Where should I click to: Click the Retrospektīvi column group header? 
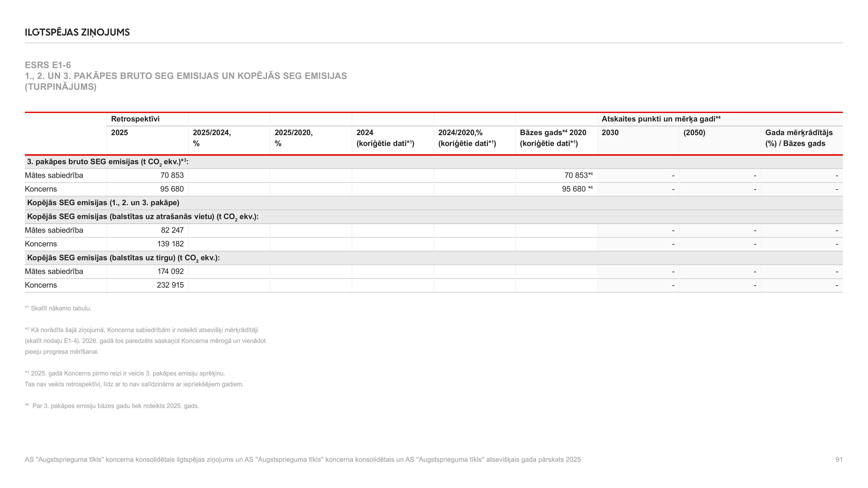135,119
